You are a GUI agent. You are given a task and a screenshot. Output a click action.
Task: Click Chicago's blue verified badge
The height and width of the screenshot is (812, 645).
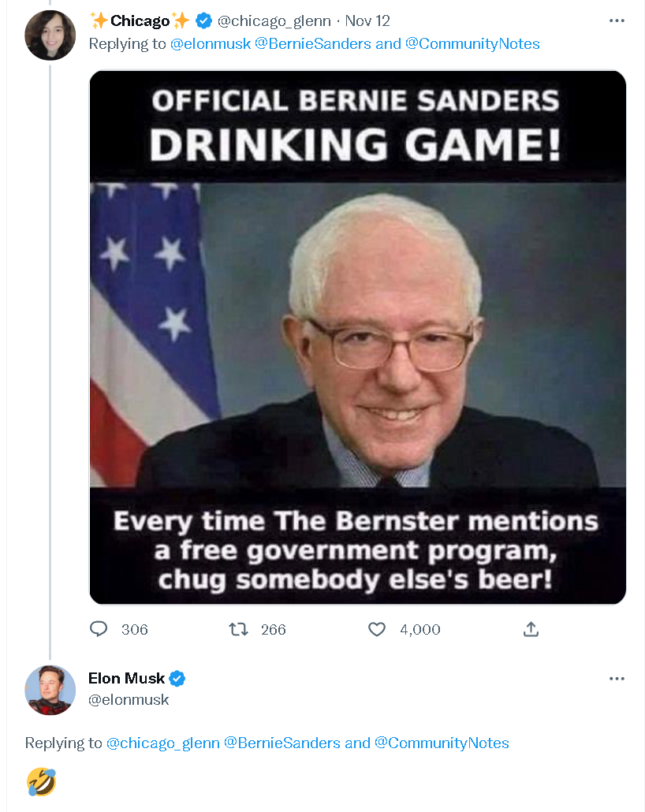point(203,20)
